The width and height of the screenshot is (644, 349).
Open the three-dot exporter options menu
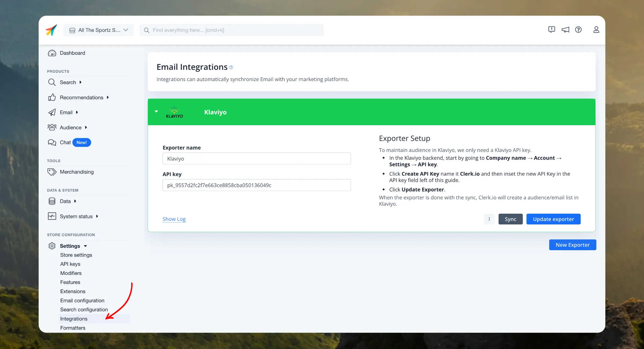pos(489,219)
